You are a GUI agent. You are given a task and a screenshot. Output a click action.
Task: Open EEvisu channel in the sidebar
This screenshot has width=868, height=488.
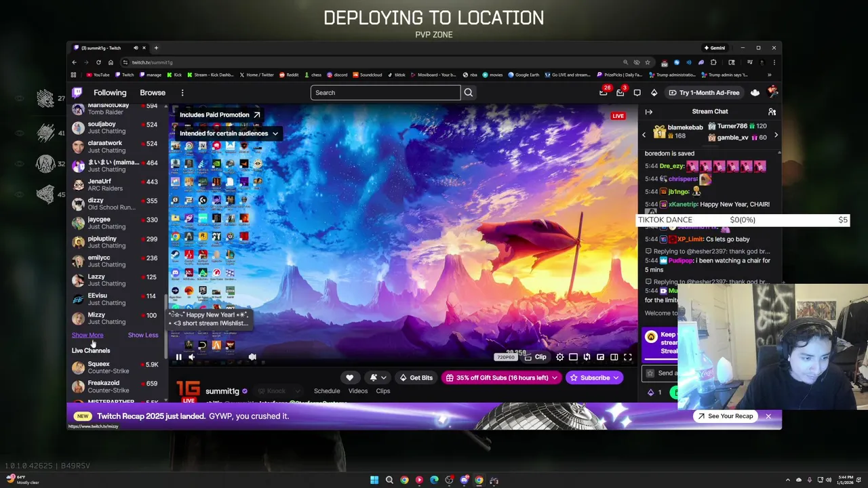pyautogui.click(x=115, y=299)
